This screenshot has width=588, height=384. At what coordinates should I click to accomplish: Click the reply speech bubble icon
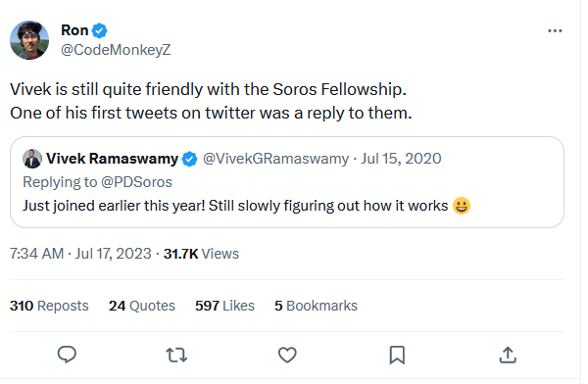67,355
